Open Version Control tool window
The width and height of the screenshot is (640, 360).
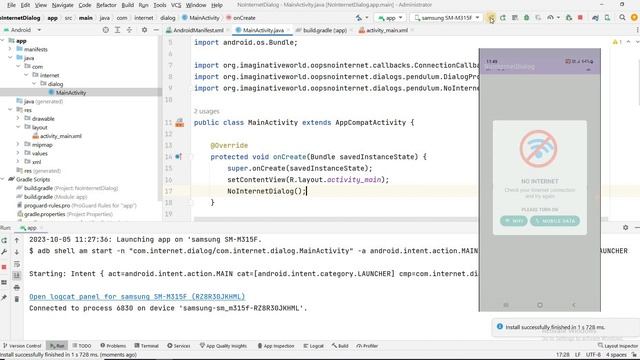point(22,346)
